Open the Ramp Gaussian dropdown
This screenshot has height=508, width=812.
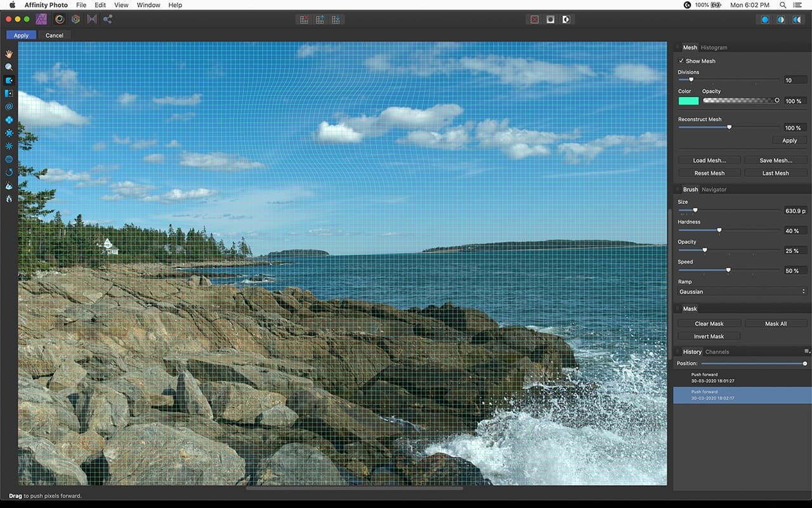point(742,291)
